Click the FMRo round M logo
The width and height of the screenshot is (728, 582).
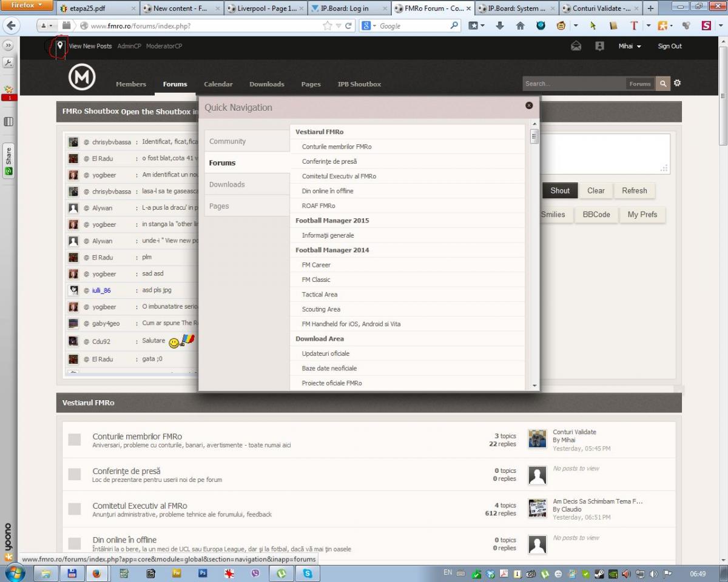click(82, 78)
